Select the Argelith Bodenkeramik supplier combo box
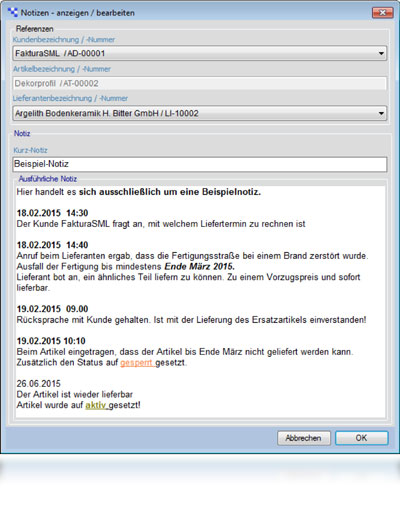This screenshot has width=400, height=506. pyautogui.click(x=200, y=113)
